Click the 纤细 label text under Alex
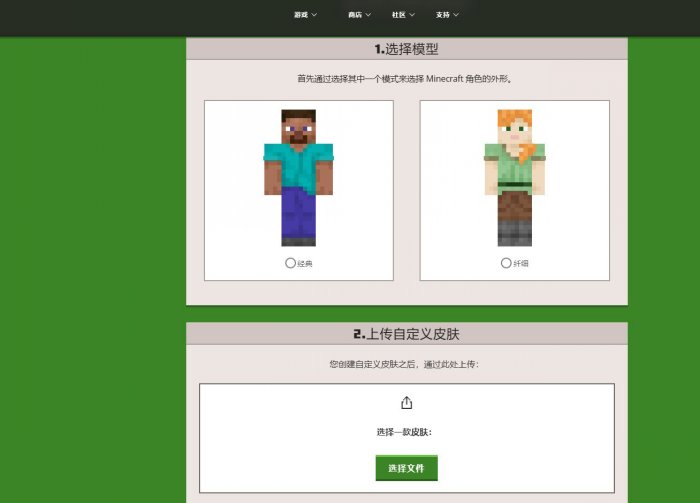The width and height of the screenshot is (700, 503). click(521, 263)
